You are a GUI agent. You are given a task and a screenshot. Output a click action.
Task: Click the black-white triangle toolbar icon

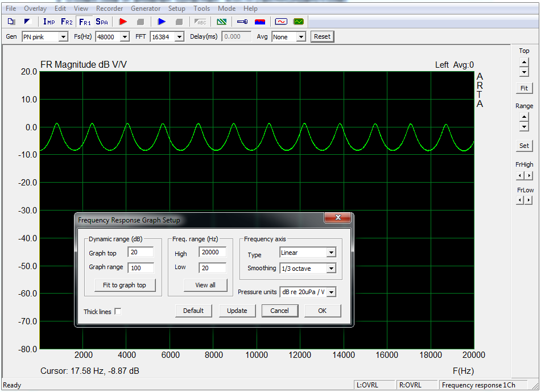pyautogui.click(x=27, y=22)
